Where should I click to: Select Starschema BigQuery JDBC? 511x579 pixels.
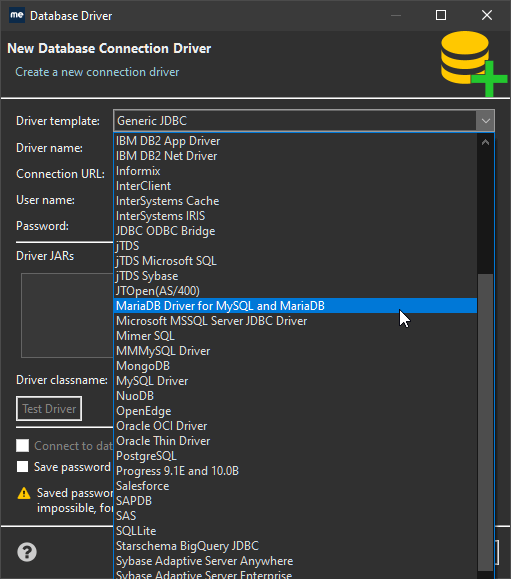click(295, 546)
